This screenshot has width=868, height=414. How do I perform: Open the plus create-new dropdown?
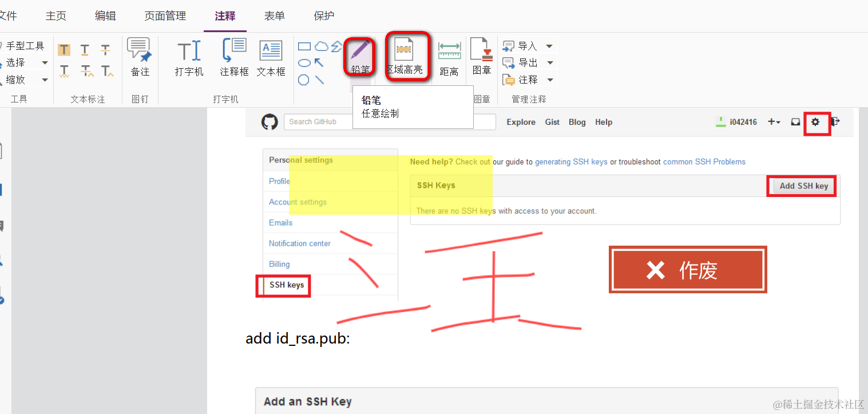click(774, 121)
